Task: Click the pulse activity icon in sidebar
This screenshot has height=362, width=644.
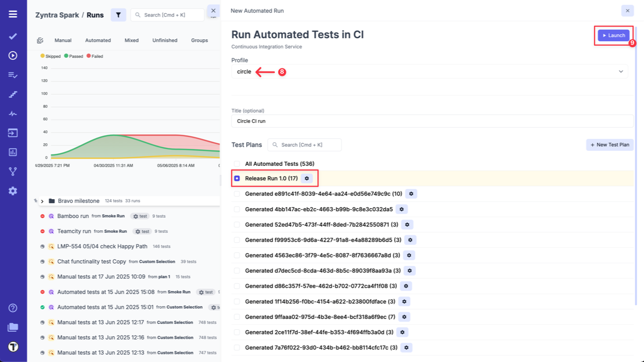Action: [13, 113]
